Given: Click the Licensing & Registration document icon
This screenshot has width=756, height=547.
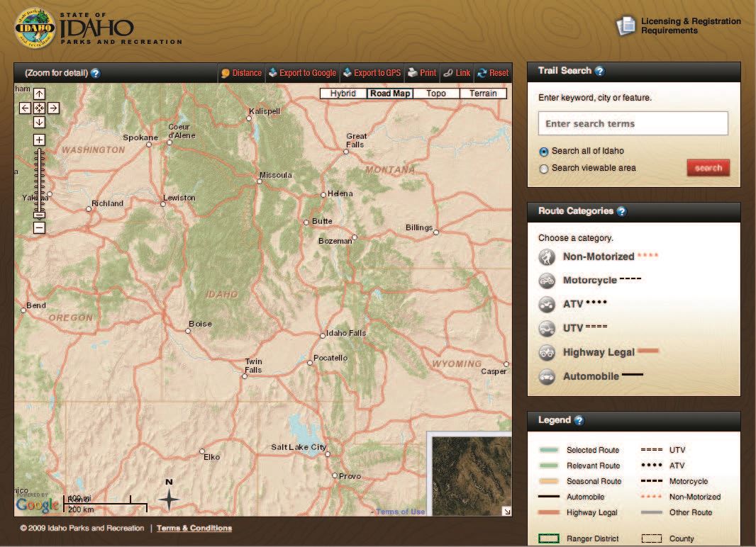Looking at the screenshot, I should [626, 26].
